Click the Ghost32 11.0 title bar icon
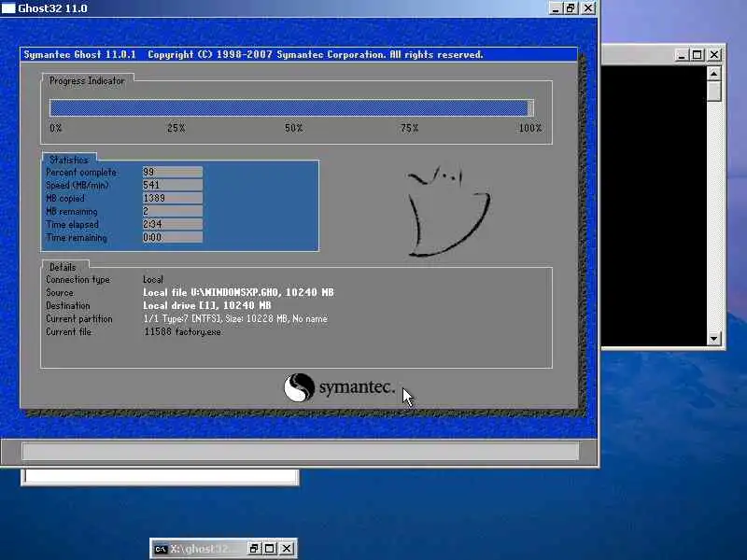The width and height of the screenshot is (747, 560). (x=8, y=8)
